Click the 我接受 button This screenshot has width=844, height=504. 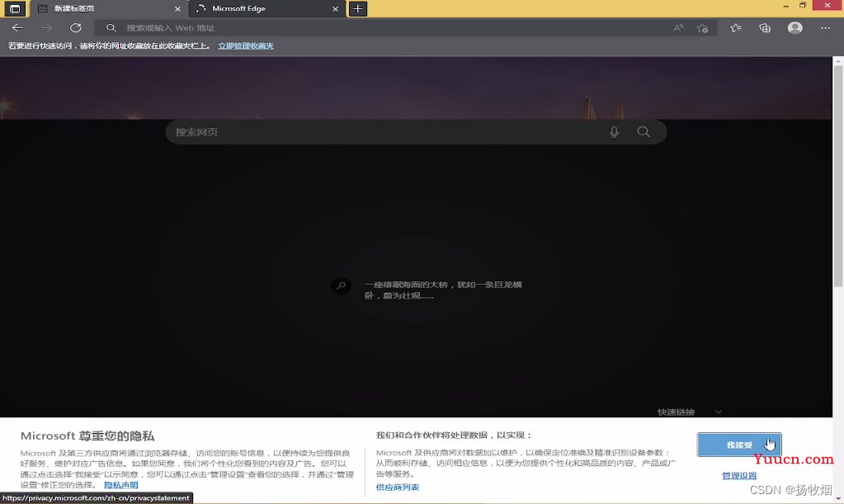(x=739, y=445)
